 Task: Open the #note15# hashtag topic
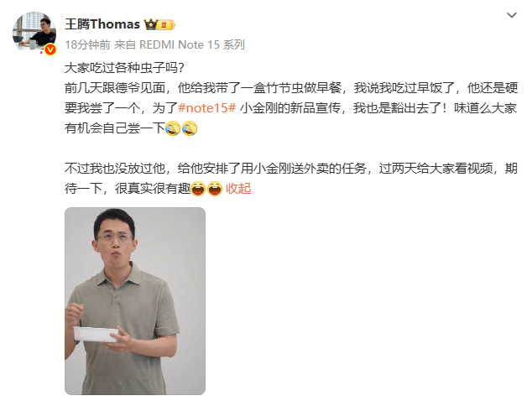tap(207, 108)
